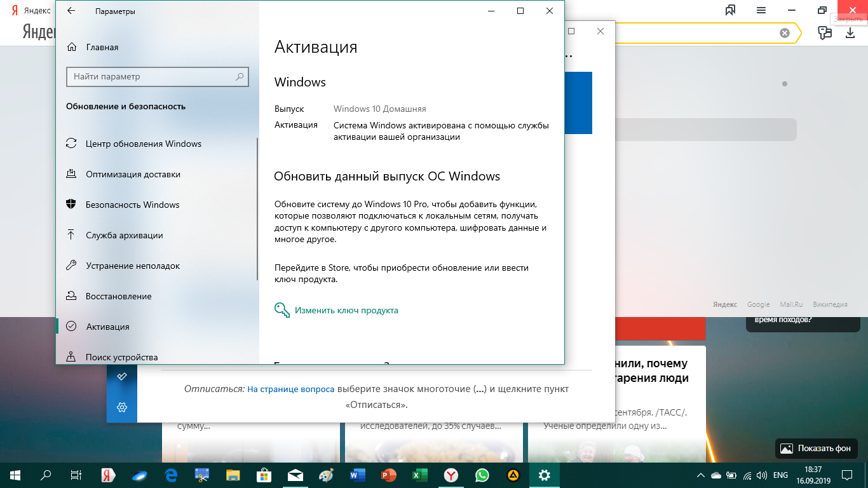
Task: Open WhatsApp from the taskbar
Action: (x=482, y=475)
